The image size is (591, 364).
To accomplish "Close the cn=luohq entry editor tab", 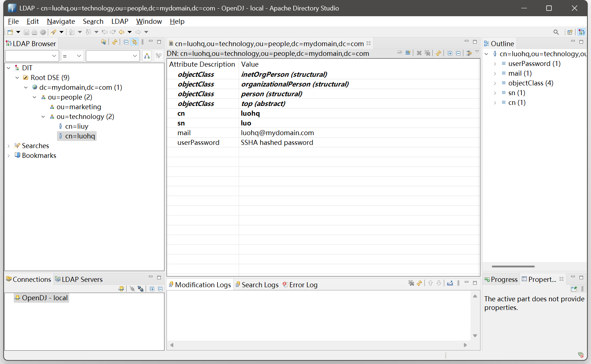I will pyautogui.click(x=369, y=43).
